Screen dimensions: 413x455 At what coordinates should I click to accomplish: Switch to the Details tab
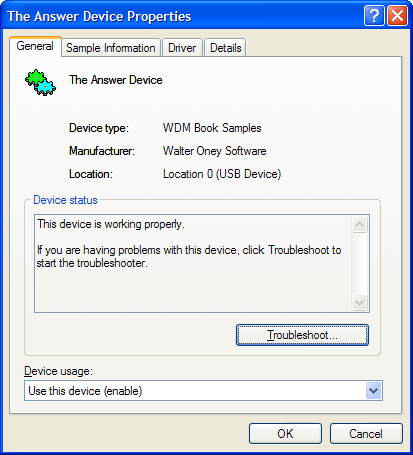point(225,48)
